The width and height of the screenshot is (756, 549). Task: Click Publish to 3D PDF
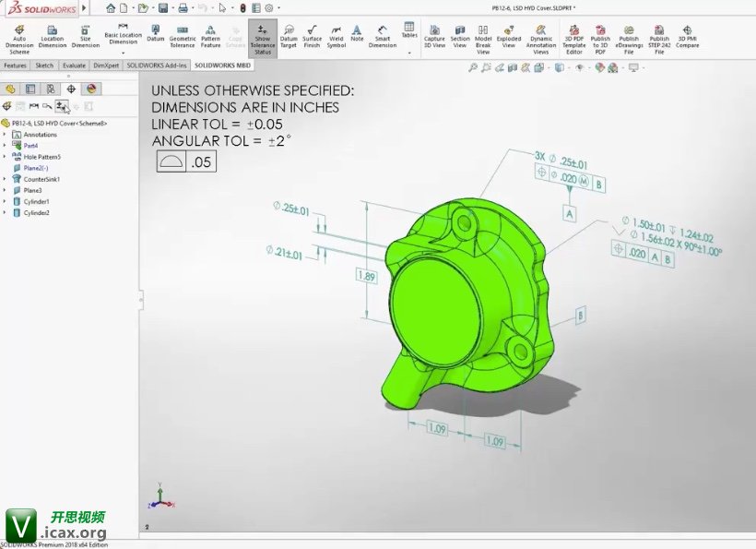click(601, 38)
